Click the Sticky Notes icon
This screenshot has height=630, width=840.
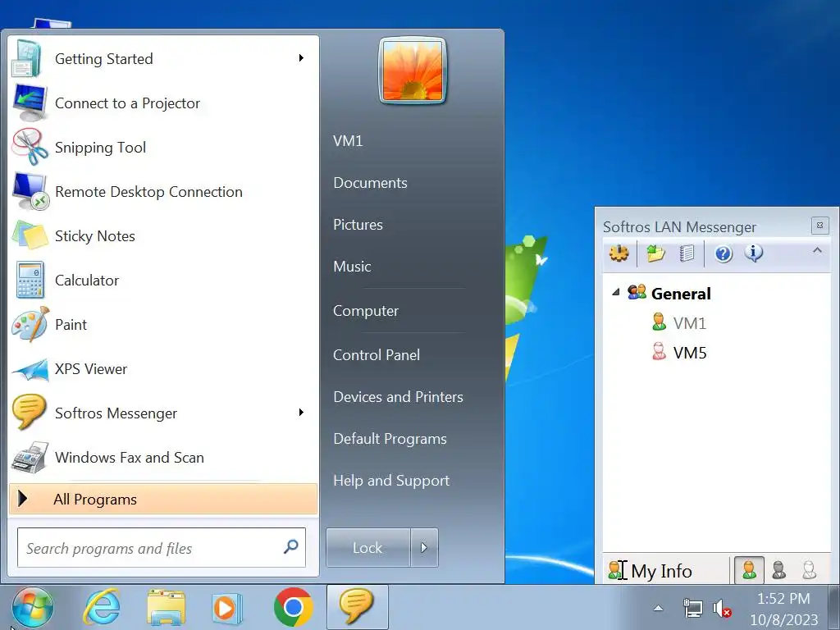click(x=30, y=235)
